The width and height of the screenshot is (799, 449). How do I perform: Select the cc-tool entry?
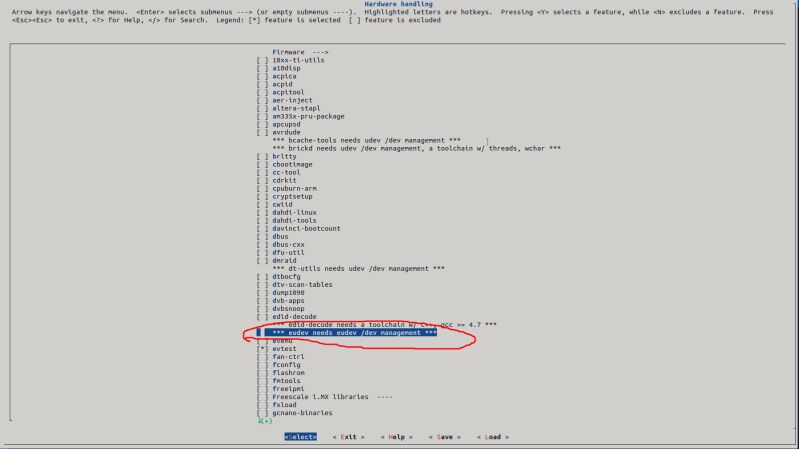286,172
